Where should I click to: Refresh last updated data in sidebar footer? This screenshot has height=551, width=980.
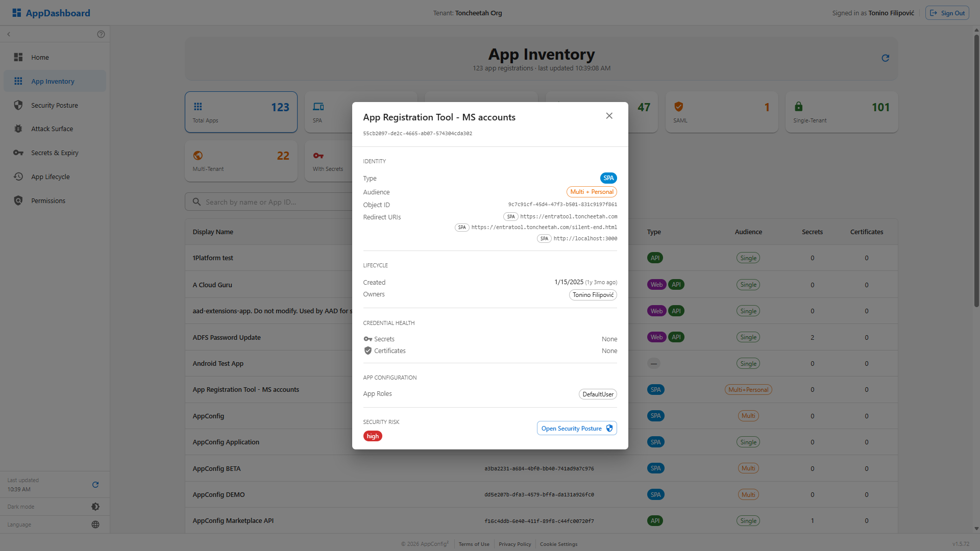[95, 485]
